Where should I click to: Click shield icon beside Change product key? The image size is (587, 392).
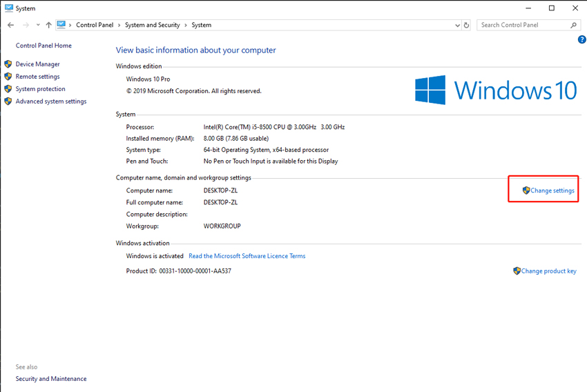pyautogui.click(x=517, y=271)
